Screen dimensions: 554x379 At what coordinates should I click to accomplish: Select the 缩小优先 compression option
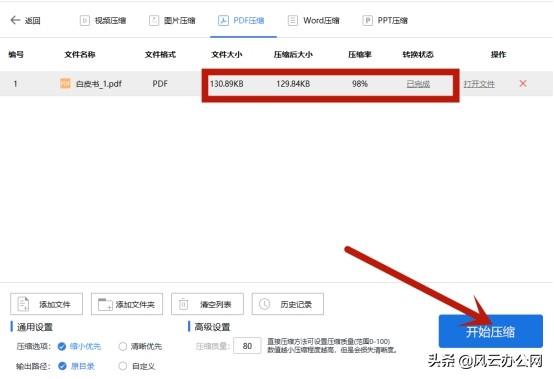(79, 347)
